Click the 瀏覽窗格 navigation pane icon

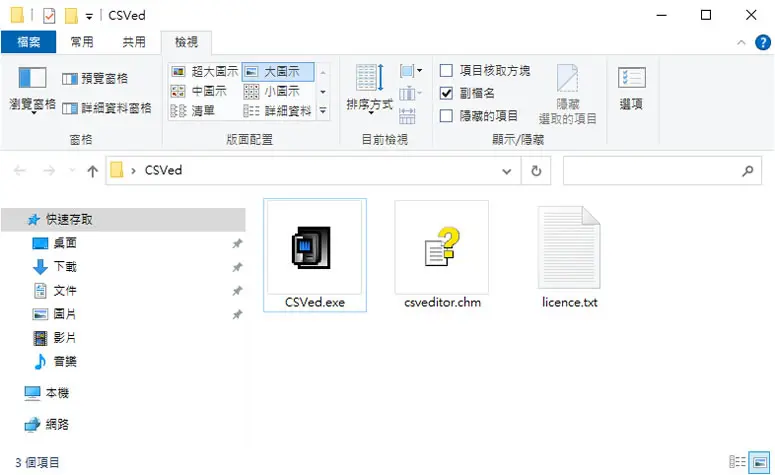pyautogui.click(x=32, y=78)
